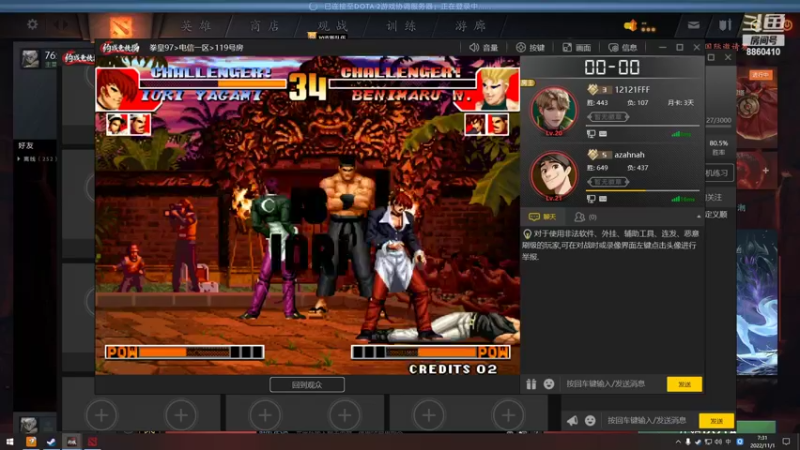Focus the room chat message input

click(612, 384)
